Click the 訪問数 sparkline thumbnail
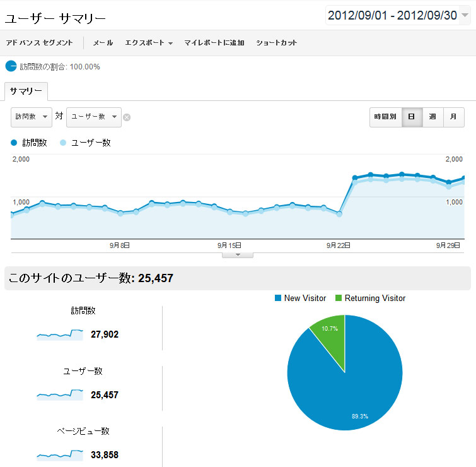The height and width of the screenshot is (467, 476). (x=60, y=334)
